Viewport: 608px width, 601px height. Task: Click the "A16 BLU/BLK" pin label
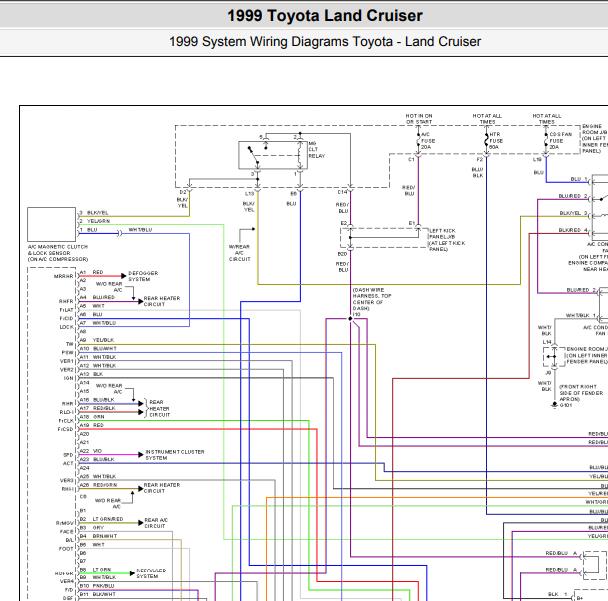point(97,400)
